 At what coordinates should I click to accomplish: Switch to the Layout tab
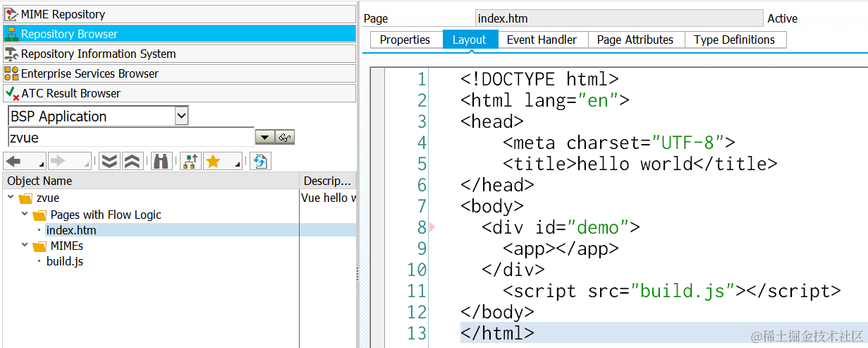coord(469,40)
